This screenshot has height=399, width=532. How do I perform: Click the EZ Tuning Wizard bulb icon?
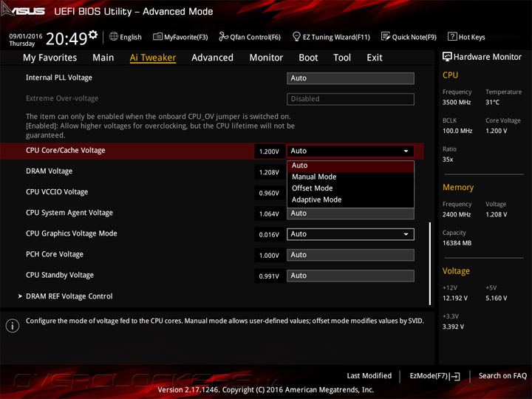click(296, 36)
